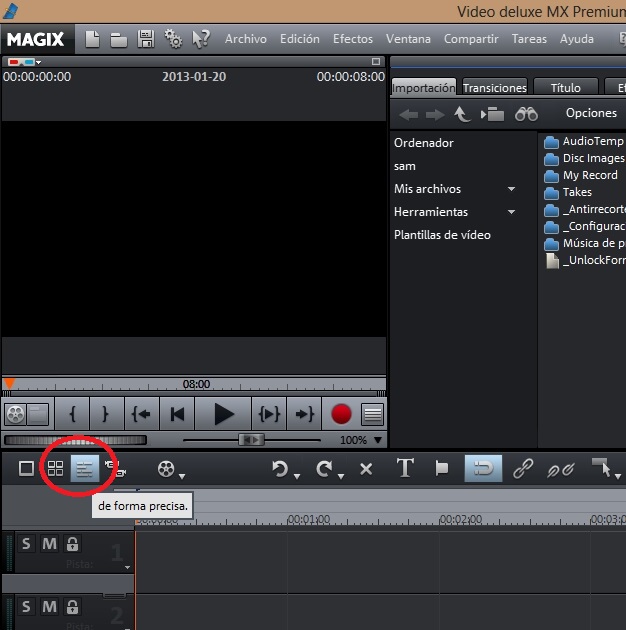Image resolution: width=626 pixels, height=630 pixels.
Task: Set a chapter marker with the flag icon
Action: coord(441,468)
